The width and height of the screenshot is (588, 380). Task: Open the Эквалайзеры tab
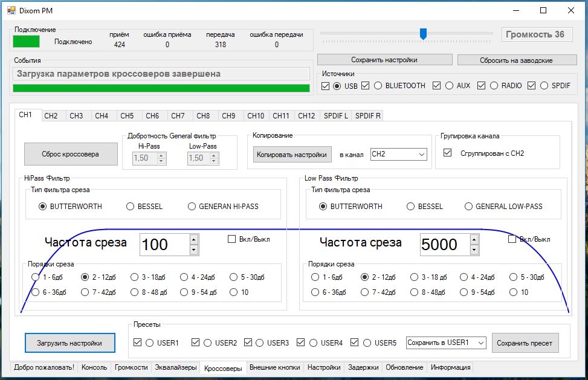coord(176,368)
